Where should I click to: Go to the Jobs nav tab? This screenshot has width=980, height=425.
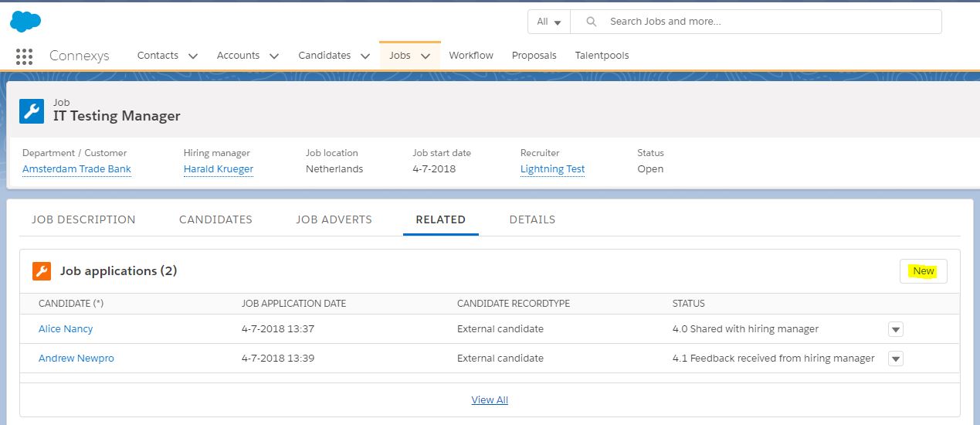click(400, 56)
